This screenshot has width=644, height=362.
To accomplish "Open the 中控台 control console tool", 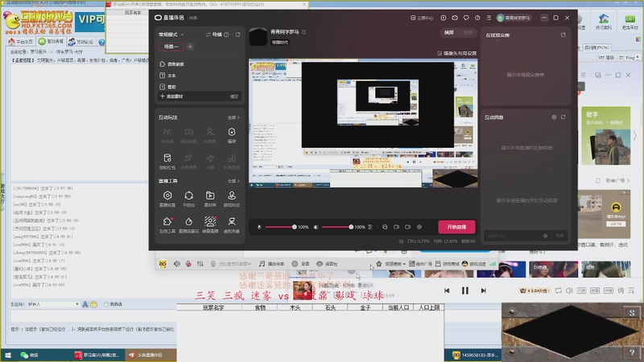I will pos(188,199).
